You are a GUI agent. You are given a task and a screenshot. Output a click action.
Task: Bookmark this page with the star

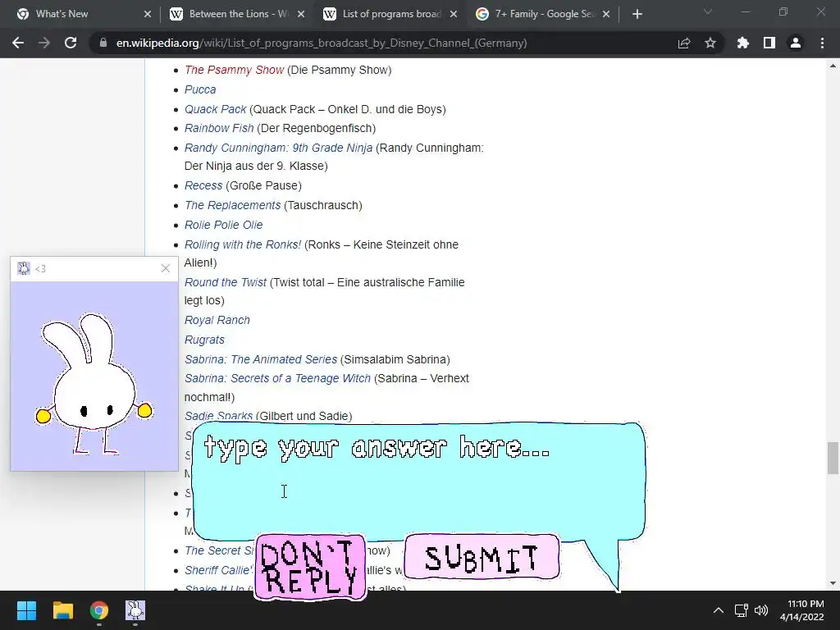[710, 43]
